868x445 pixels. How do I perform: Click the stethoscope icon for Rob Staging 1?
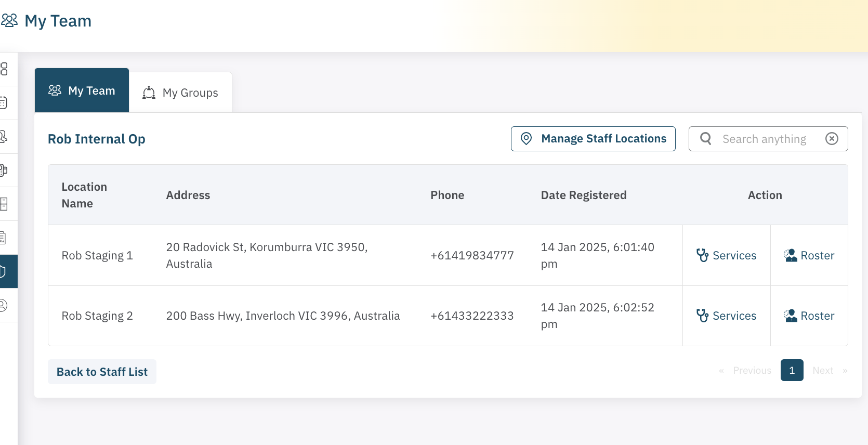coord(702,255)
